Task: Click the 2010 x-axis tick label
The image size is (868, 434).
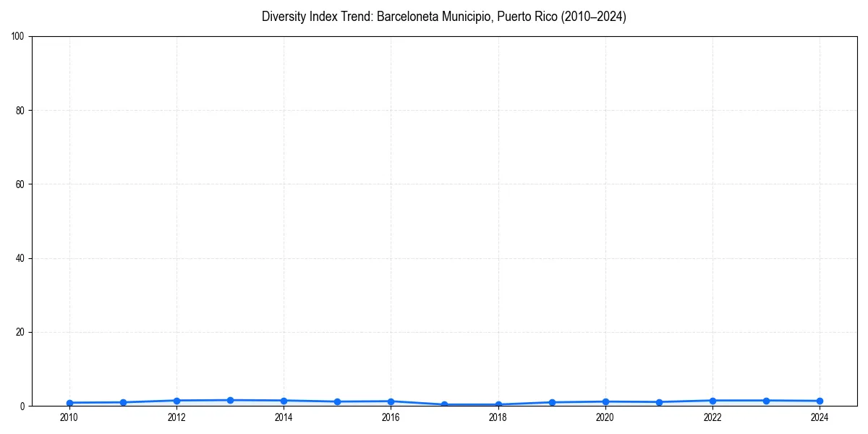Action: (x=69, y=417)
